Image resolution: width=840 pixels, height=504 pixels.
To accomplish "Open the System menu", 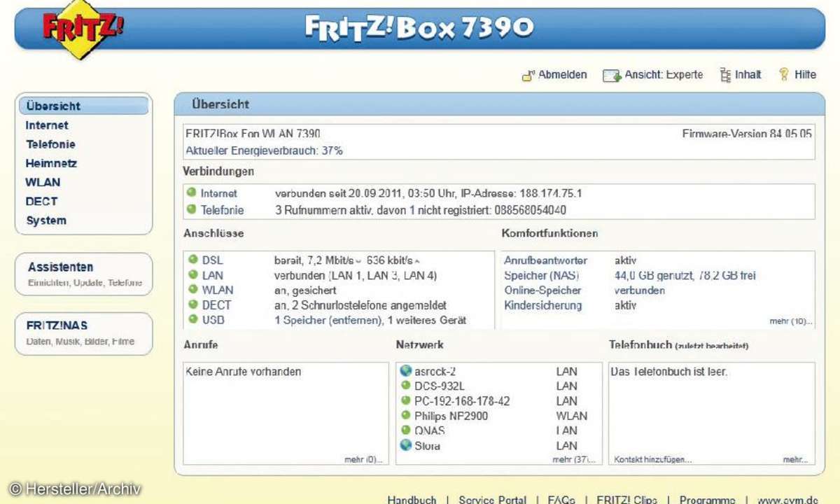I will [46, 220].
